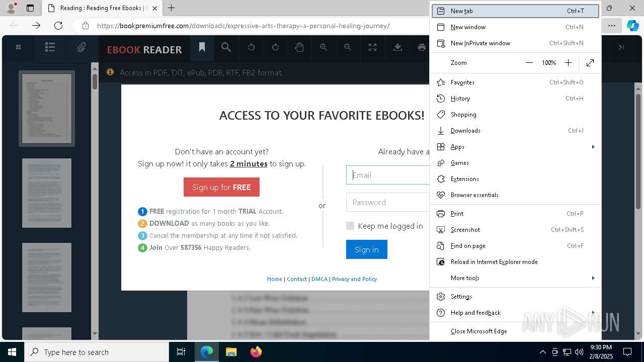
Task: Choose Screenshot in Edge menu
Action: tap(515, 230)
